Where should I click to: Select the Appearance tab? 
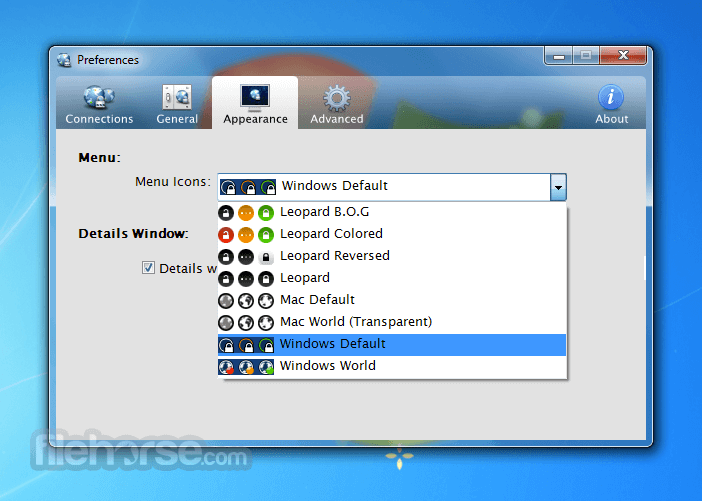(x=255, y=103)
